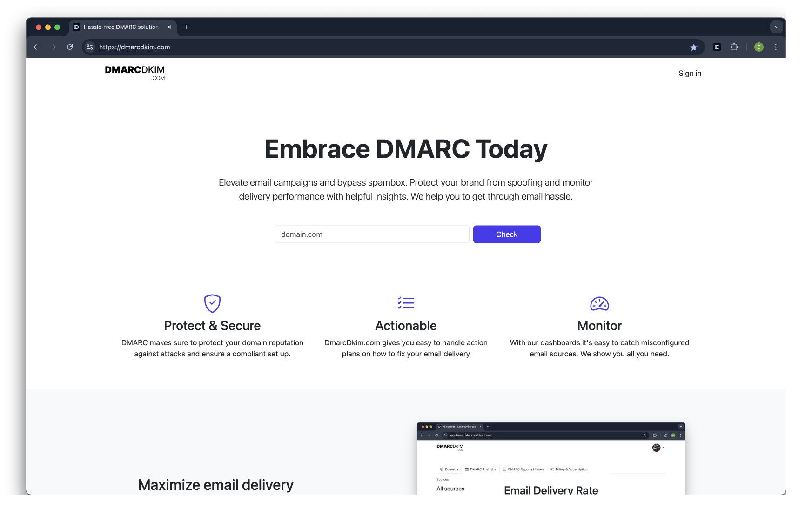Image resolution: width=812 pixels, height=529 pixels.
Task: Click the green O profile avatar
Action: tap(758, 47)
